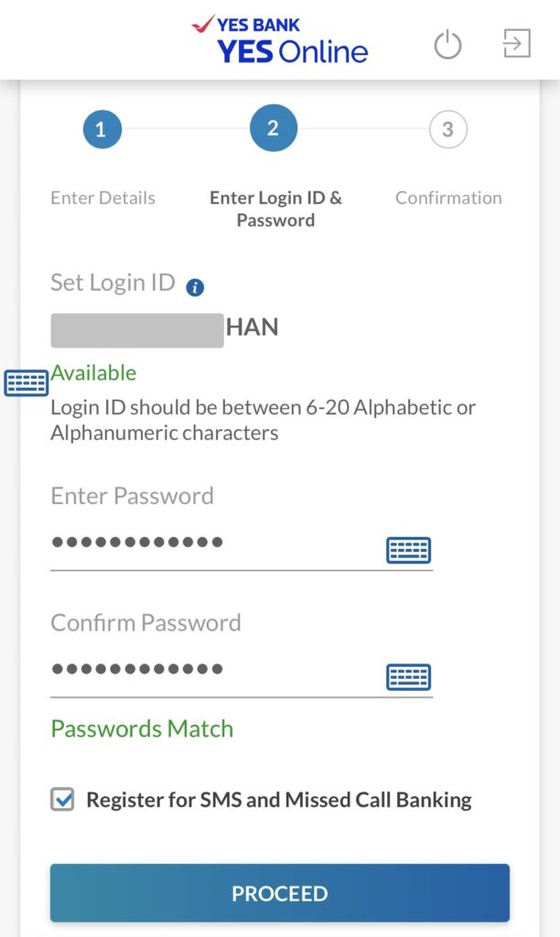
Task: Click the YES BANK YES Online logo
Action: 280,40
